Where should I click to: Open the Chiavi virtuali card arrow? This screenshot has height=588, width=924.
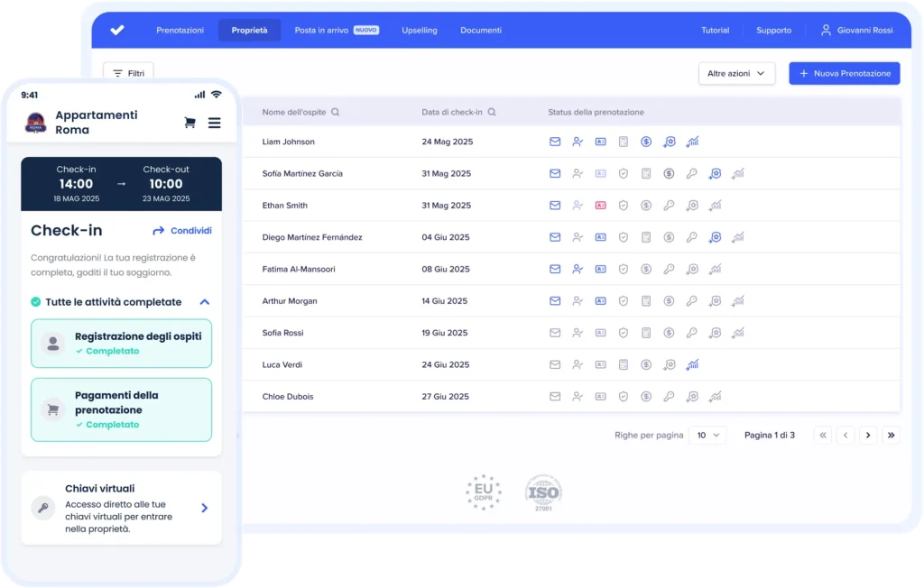coord(205,508)
